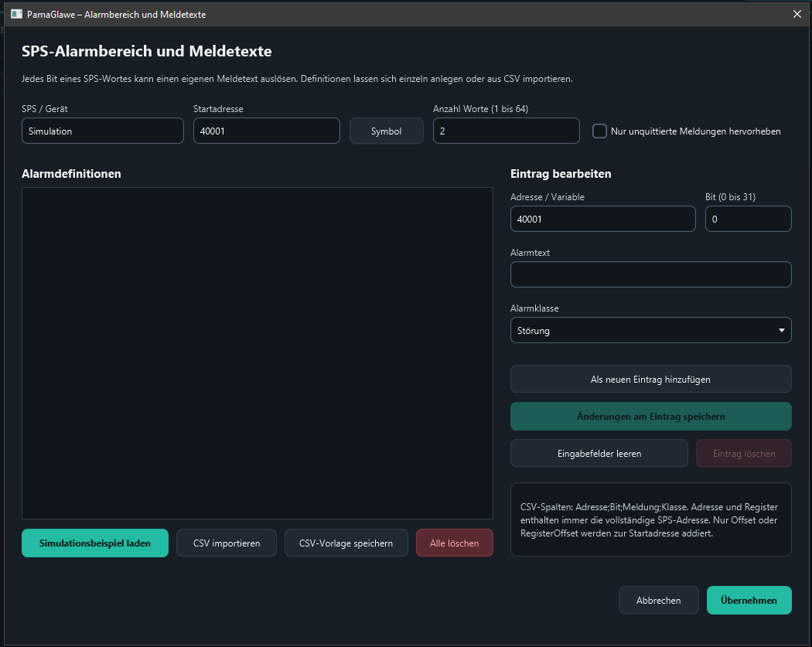Focus the Adresse / Variable input field
This screenshot has width=812, height=647.
(602, 219)
